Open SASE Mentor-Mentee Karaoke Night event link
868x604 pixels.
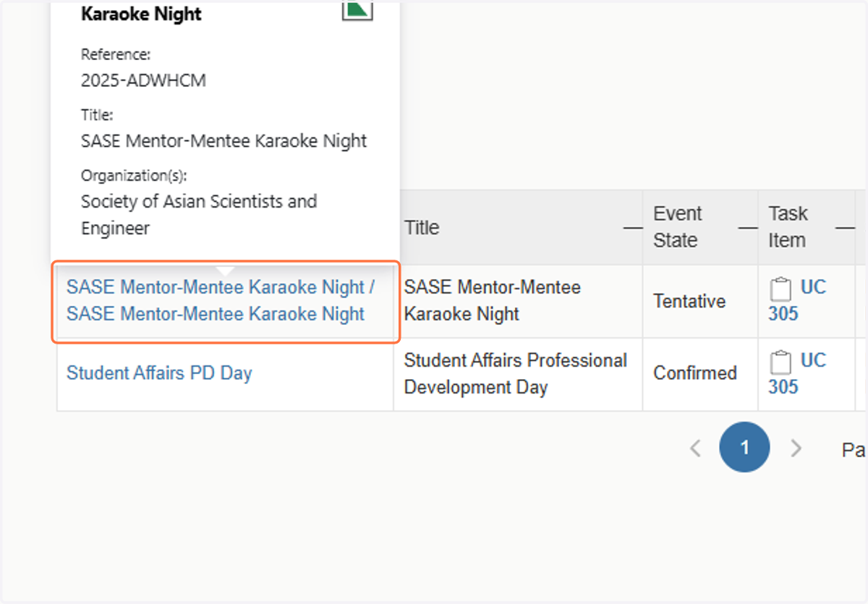(221, 300)
